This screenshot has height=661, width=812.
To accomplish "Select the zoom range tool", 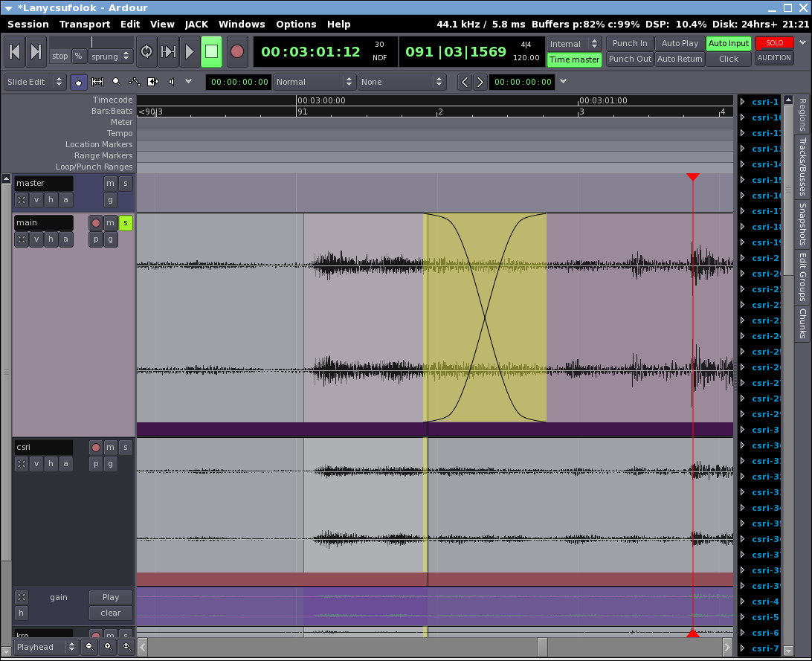I will coord(116,82).
